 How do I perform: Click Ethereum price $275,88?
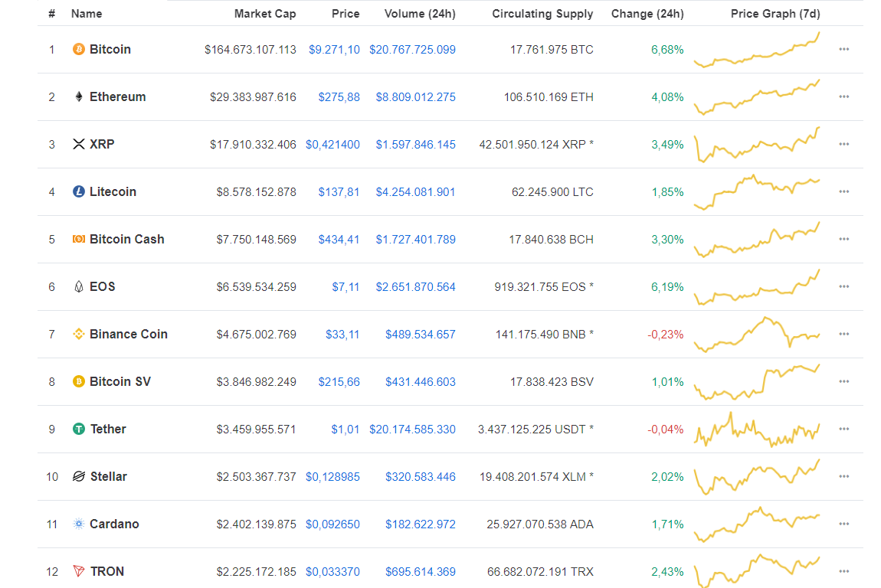[x=339, y=96]
